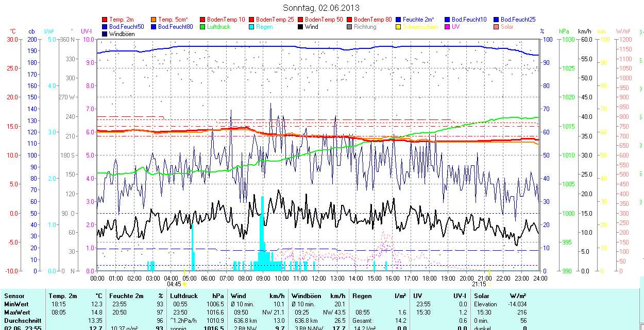Viewport: 644px width, 330px height.
Task: Select the salmon Solar legend swatch
Action: (x=496, y=27)
